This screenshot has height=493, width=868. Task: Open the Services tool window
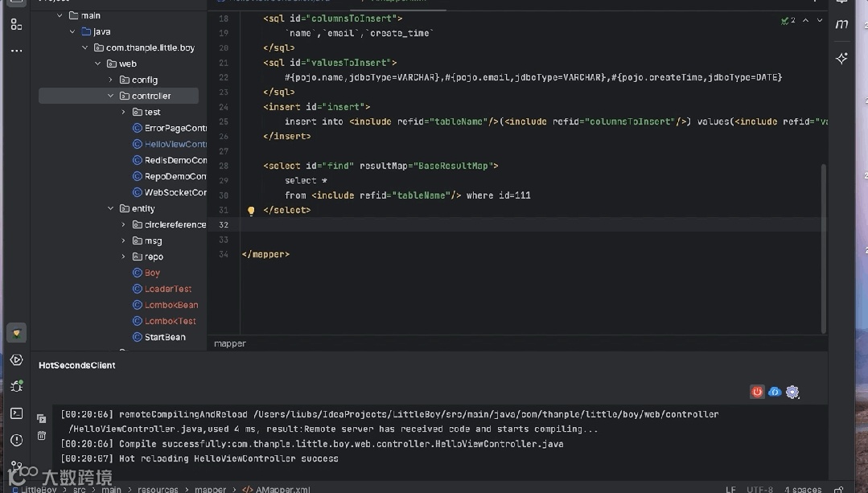(16, 359)
